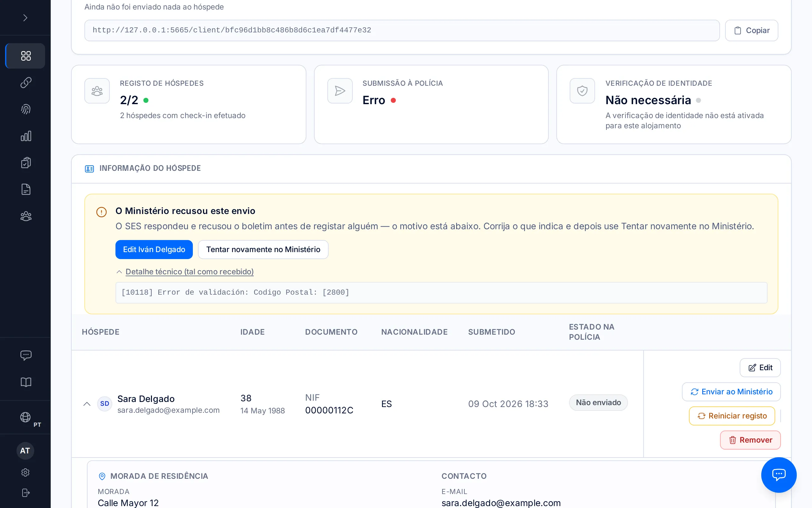
Task: Click Tentar novamente no Ministério
Action: click(x=263, y=249)
